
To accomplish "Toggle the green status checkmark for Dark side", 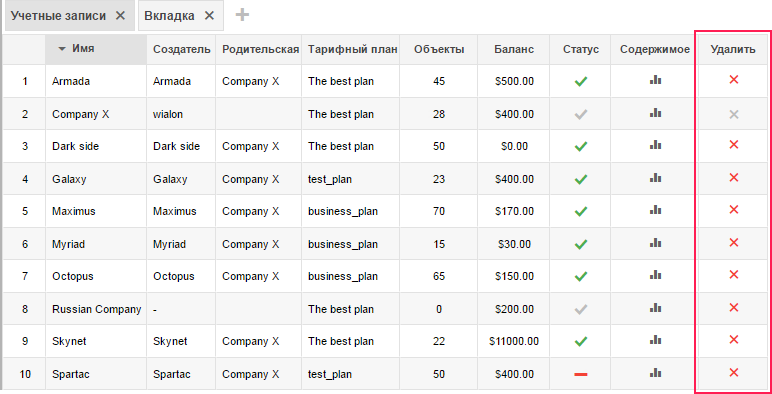I will 581,146.
